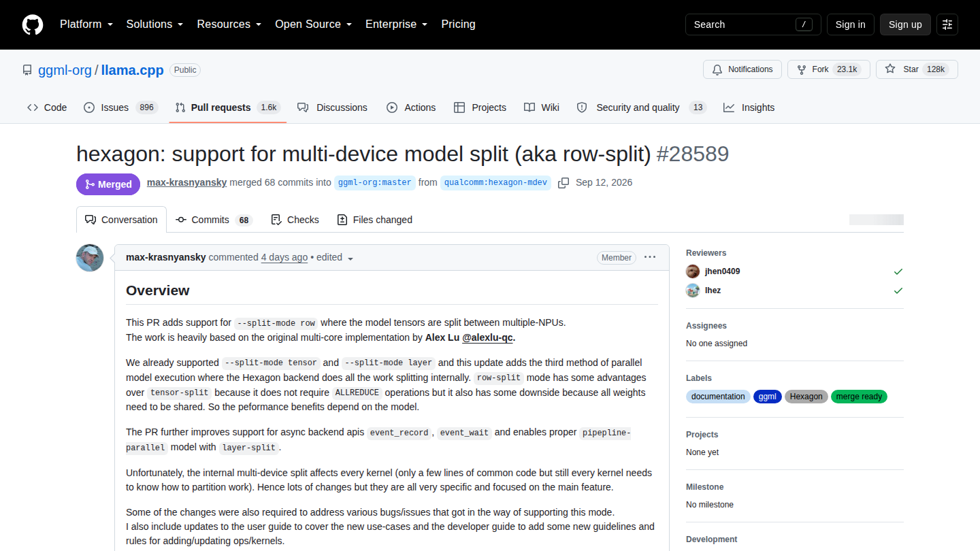Star the llama.cpp repository
The image size is (980, 551).
(917, 69)
